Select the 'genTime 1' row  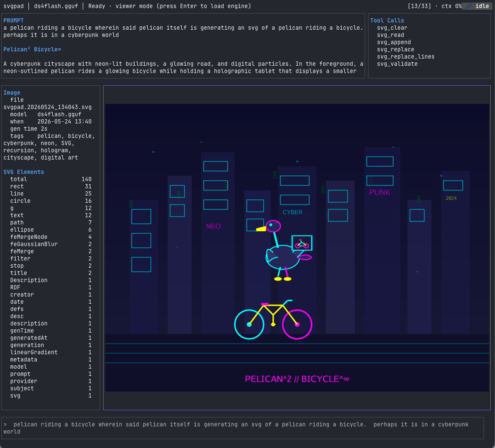point(51,330)
